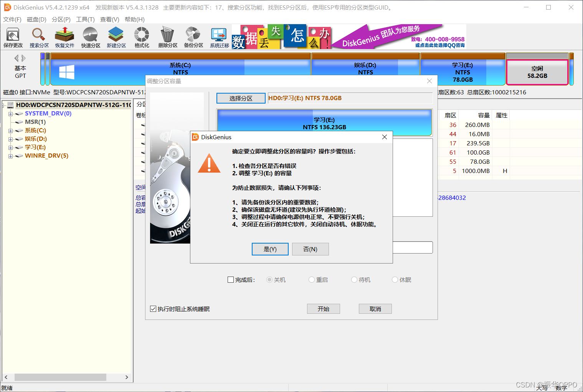Select the 空闲 58.2GB free space block
This screenshot has width=583, height=392.
click(x=537, y=72)
